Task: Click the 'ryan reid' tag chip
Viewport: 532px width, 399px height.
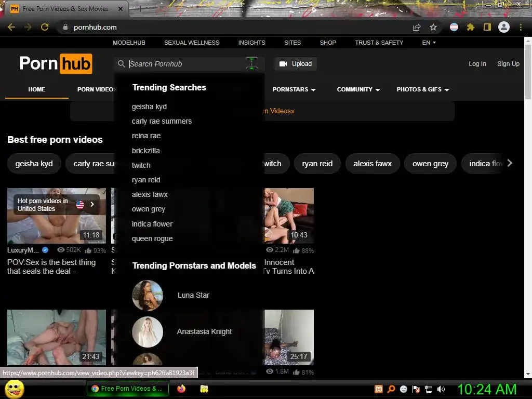Action: (317, 164)
